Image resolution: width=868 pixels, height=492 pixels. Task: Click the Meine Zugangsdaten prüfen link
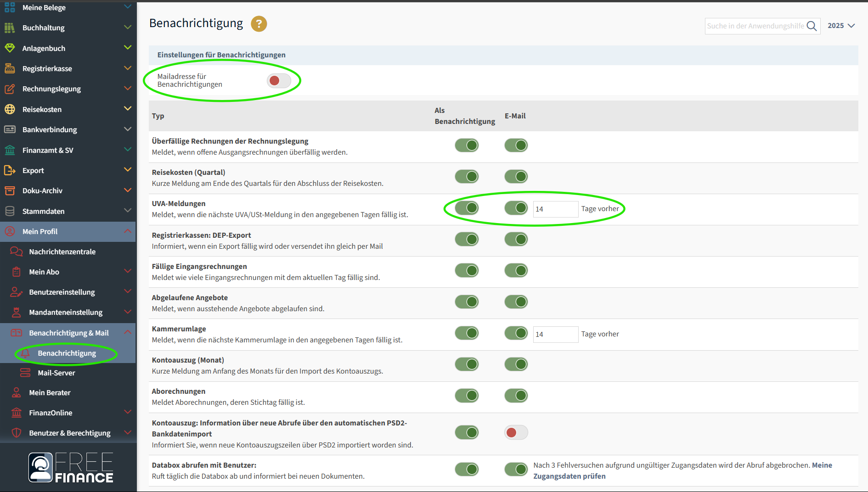pos(569,476)
